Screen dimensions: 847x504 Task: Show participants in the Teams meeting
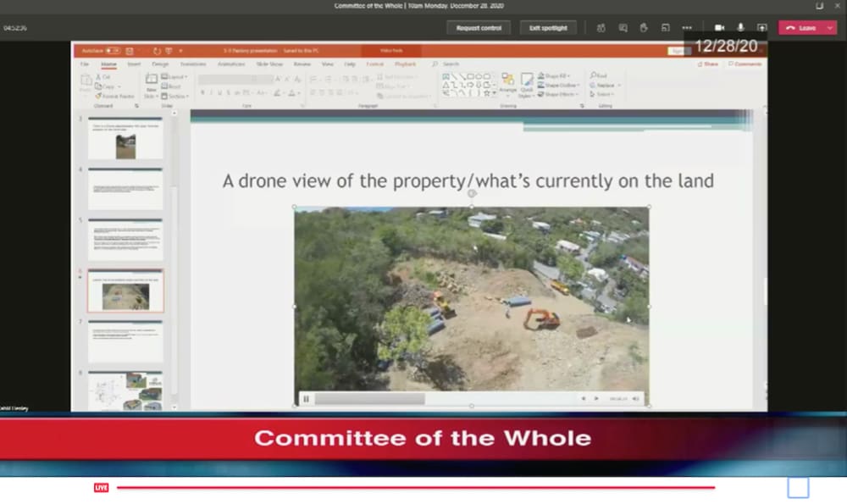(601, 28)
